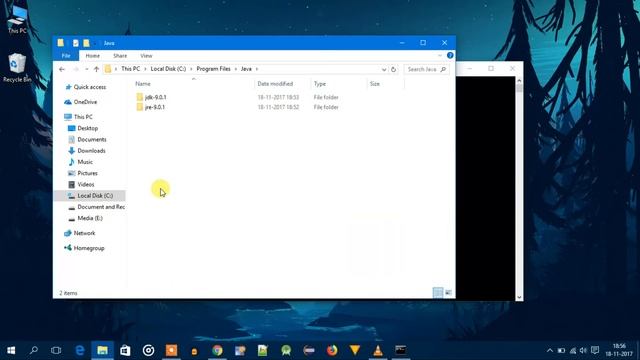640x360 pixels.
Task: Open the File menu tab
Action: pos(66,56)
